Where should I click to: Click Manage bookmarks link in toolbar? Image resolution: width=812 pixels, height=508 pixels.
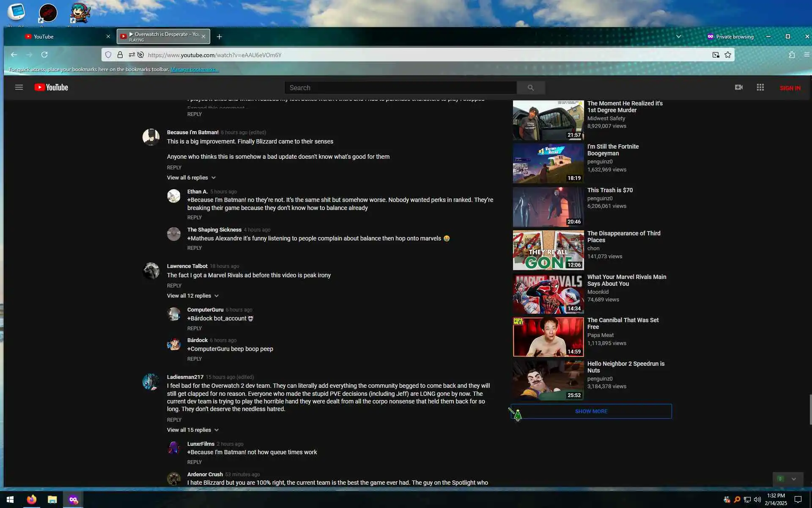pos(194,69)
